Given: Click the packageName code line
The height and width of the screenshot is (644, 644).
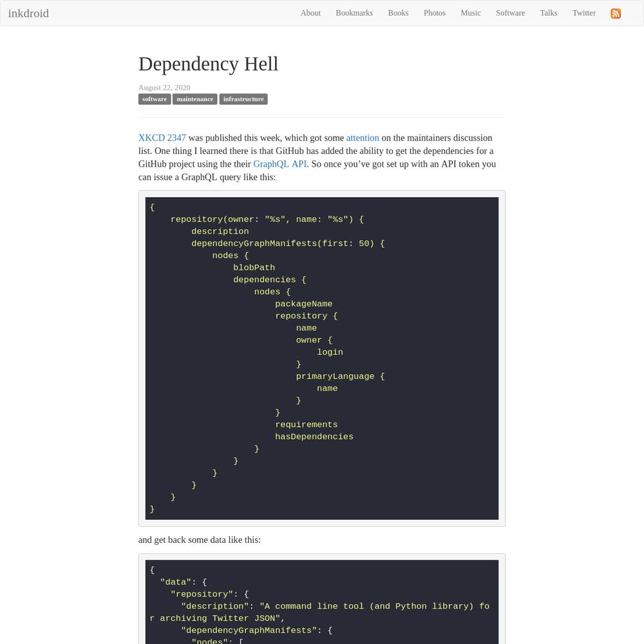Looking at the screenshot, I should point(303,304).
